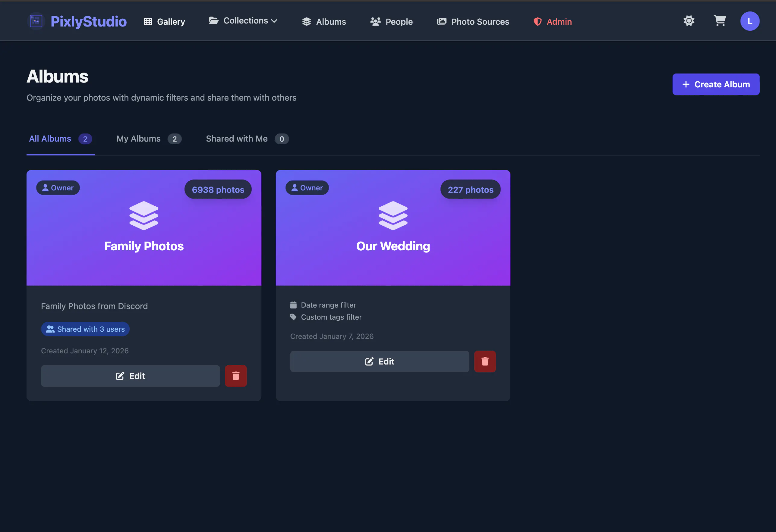Click the Photo Sources images icon in navbar
The height and width of the screenshot is (532, 776).
(x=441, y=22)
